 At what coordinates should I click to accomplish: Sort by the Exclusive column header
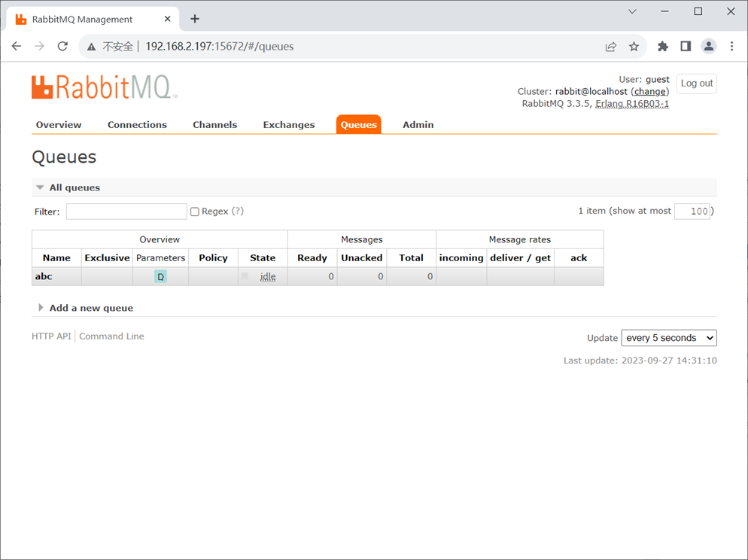[107, 258]
